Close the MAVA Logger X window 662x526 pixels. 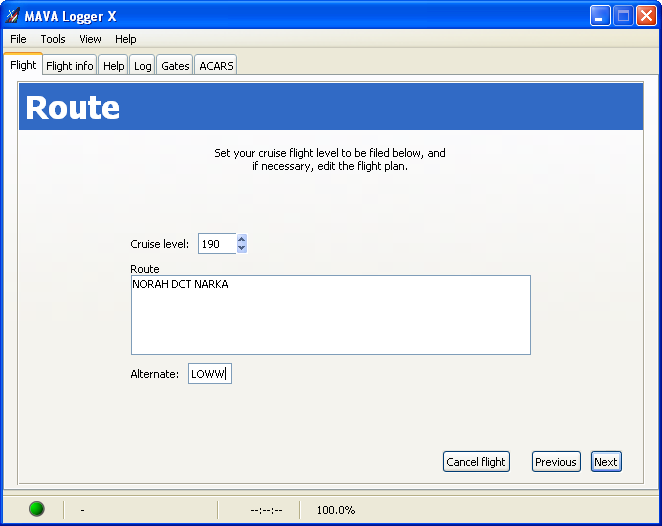(646, 16)
